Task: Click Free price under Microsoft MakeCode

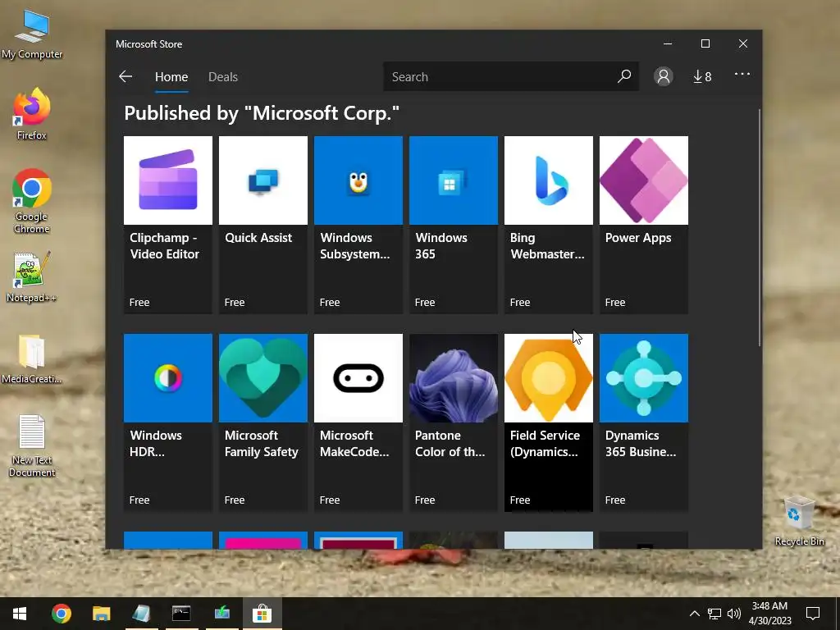Action: (x=330, y=500)
